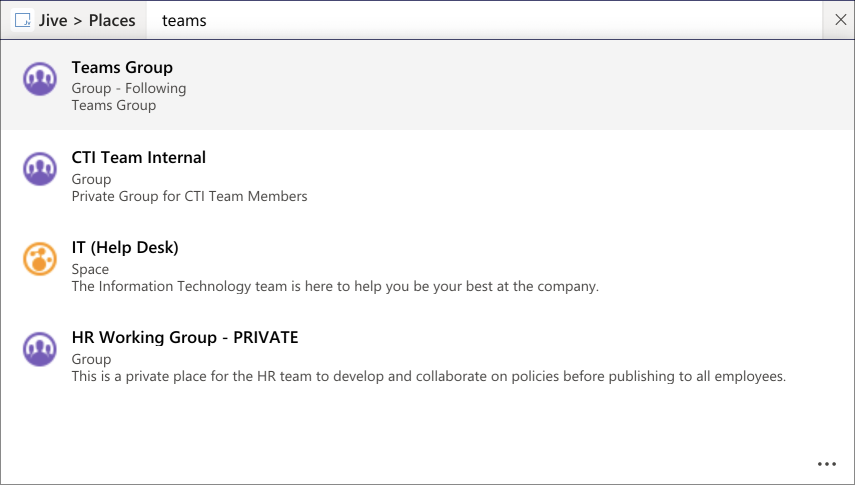This screenshot has width=855, height=486.
Task: Click the search field containing "teams"
Action: 484,20
